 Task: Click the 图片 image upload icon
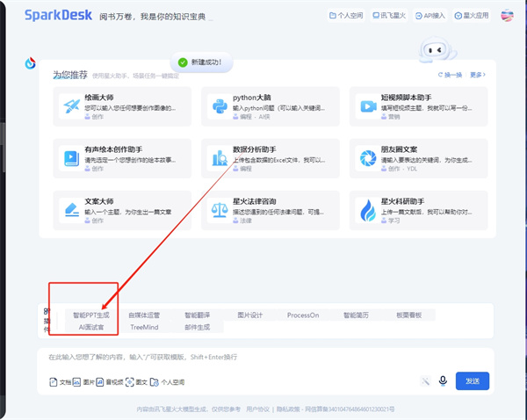(76, 382)
